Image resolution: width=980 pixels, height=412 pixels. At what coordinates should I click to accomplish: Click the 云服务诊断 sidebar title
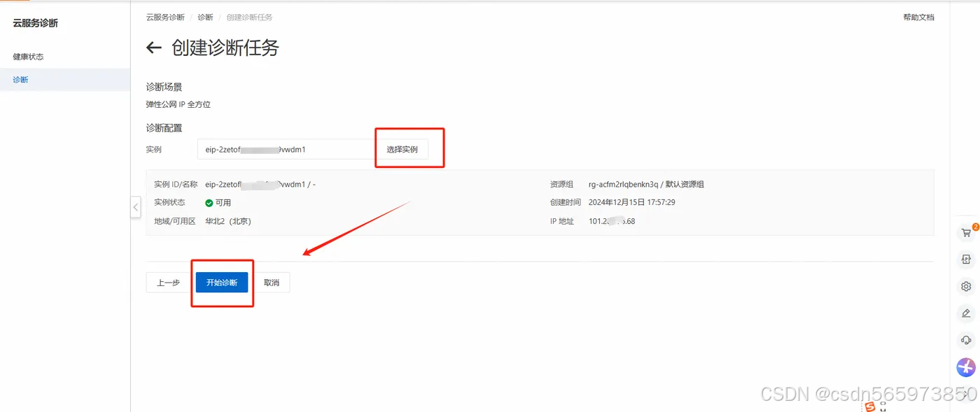36,23
